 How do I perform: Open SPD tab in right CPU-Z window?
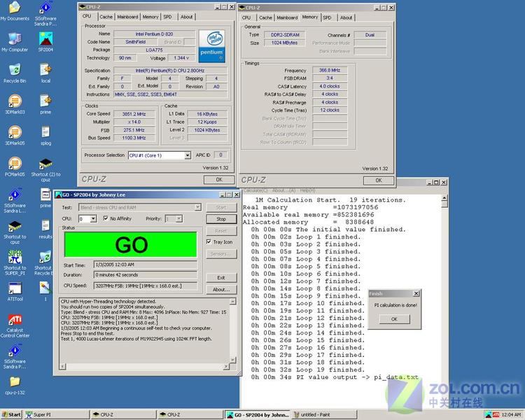coord(328,17)
